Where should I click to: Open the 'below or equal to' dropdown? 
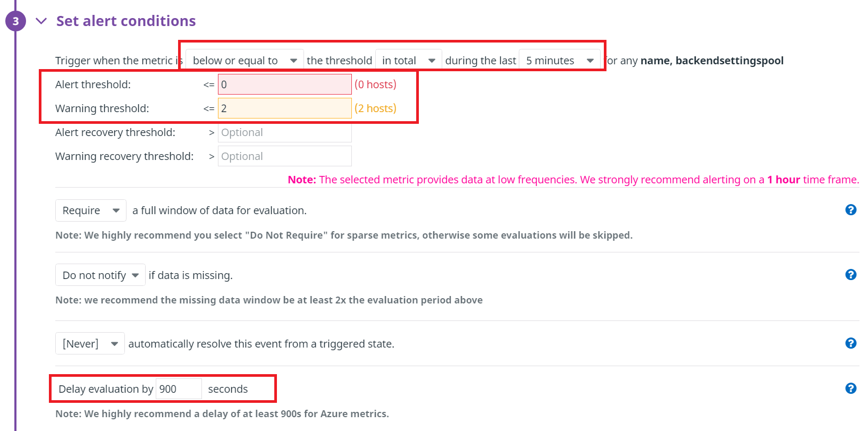(x=245, y=61)
